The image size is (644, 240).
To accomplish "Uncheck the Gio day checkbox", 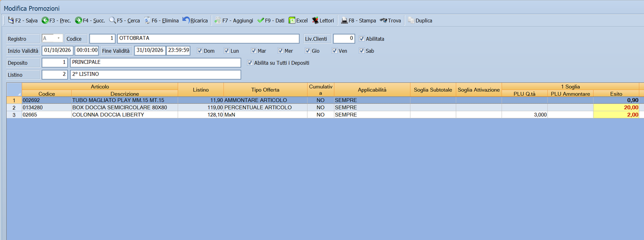I will 308,51.
